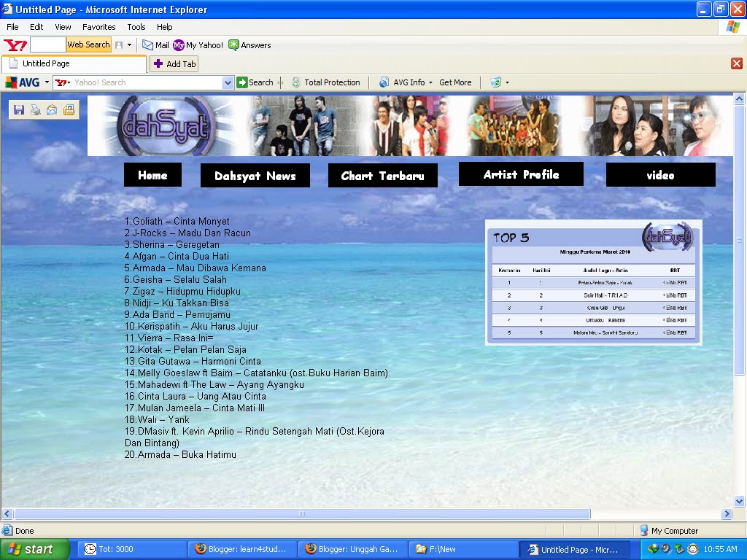Click text '20.Armada – Buka Hatimu'
Screen dimensions: 747x560
pyautogui.click(x=180, y=455)
